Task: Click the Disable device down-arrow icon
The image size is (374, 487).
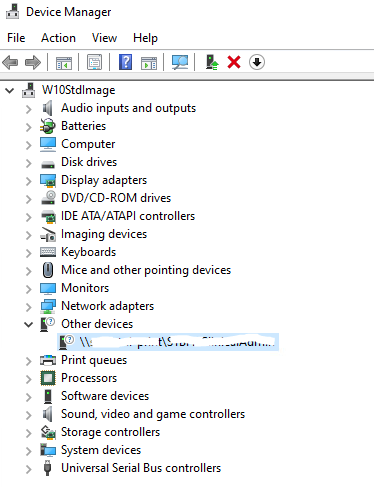Action: pyautogui.click(x=257, y=62)
